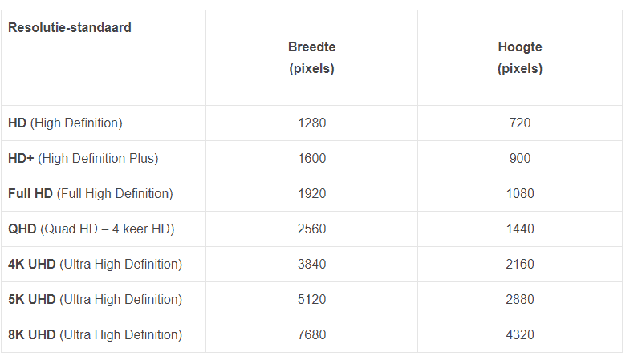Click the 1600 width cell
Viewport: 634px width, 364px height.
click(311, 159)
